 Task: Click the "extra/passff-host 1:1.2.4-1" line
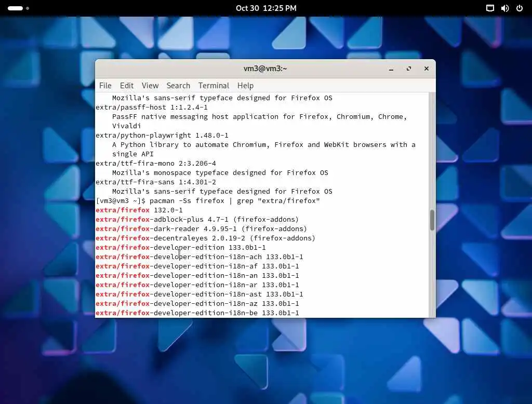click(x=152, y=107)
